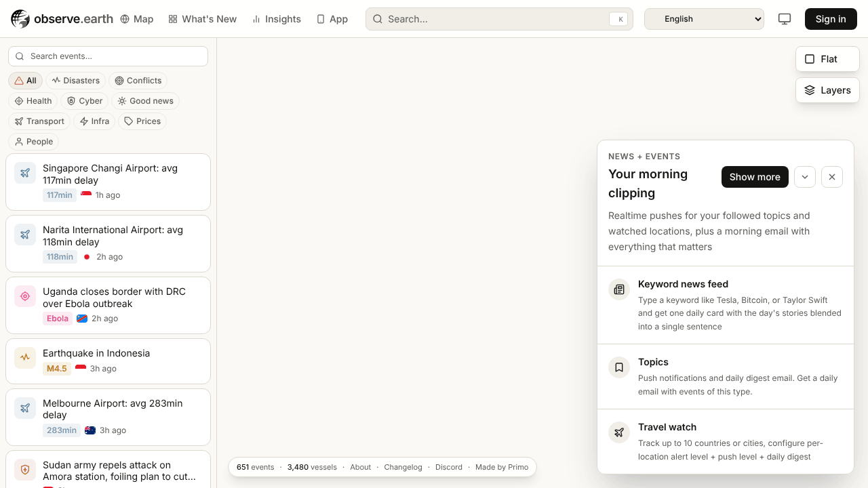Click the Topics bookmark icon
This screenshot has width=868, height=488.
point(619,367)
